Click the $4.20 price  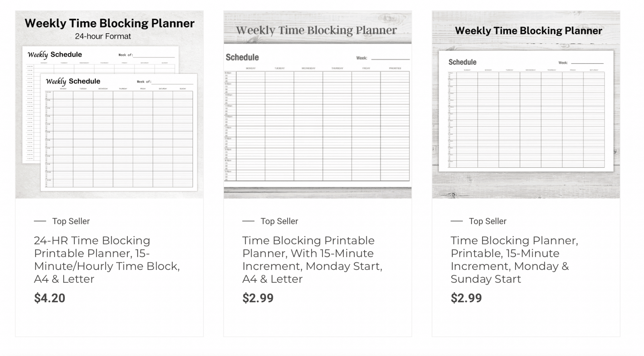pos(50,298)
